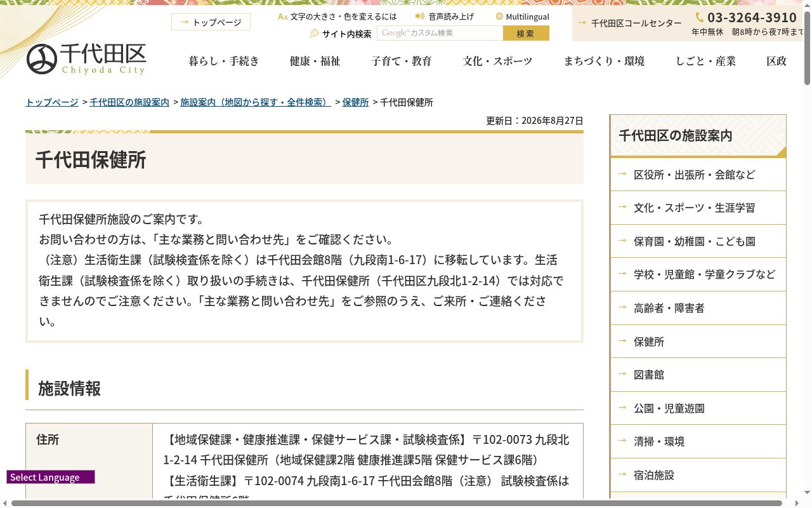Click 施設案内（地図から探す・全件検索） breadcrumb
The image size is (812, 508).
[256, 102]
